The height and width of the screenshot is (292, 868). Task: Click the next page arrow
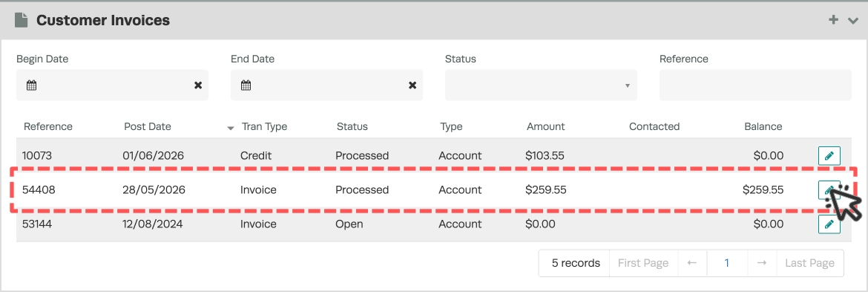[762, 263]
